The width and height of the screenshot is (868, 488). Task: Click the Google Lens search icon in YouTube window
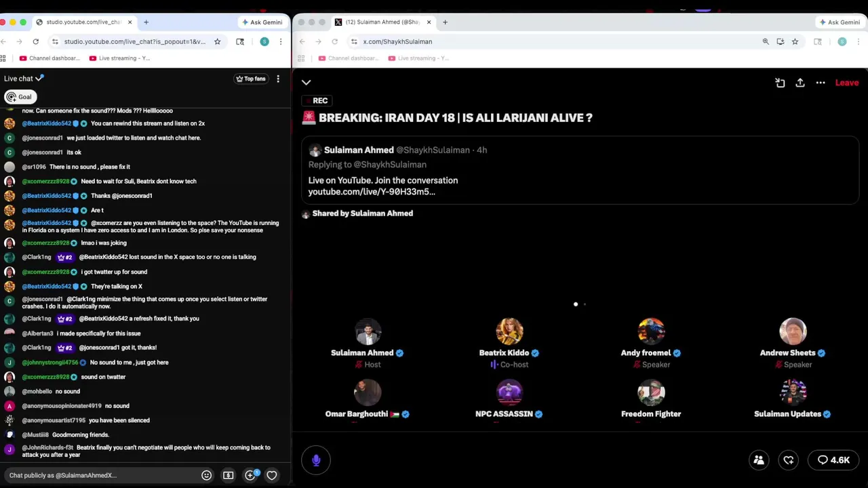tap(240, 41)
